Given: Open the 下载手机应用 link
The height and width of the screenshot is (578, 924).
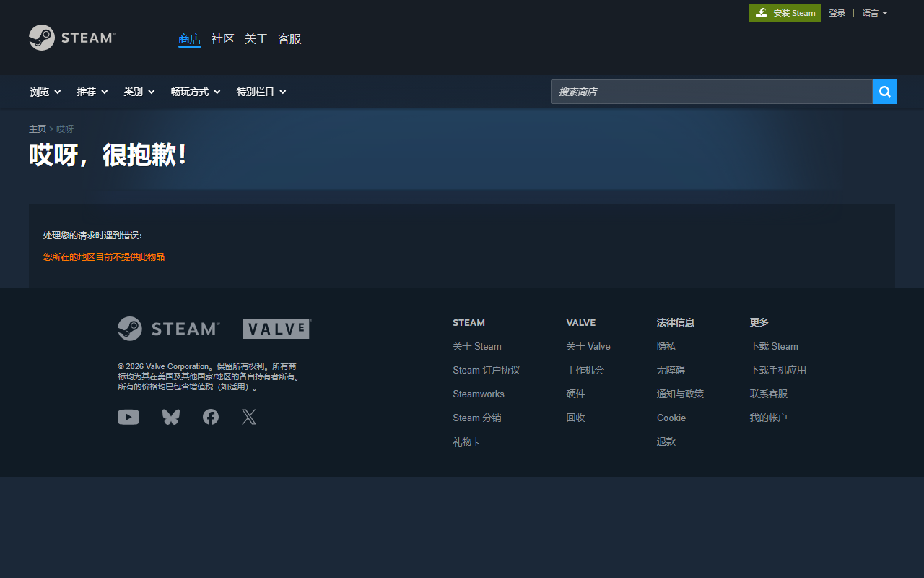Looking at the screenshot, I should (778, 371).
